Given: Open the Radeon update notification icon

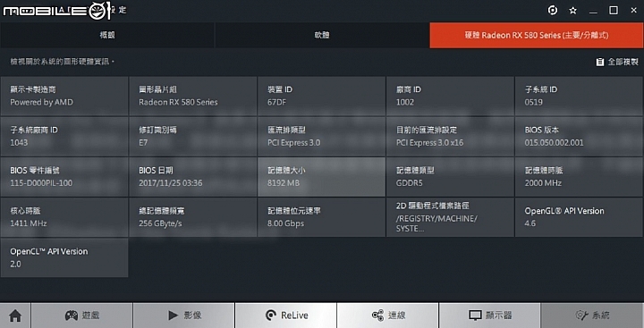Looking at the screenshot, I should click(x=553, y=10).
